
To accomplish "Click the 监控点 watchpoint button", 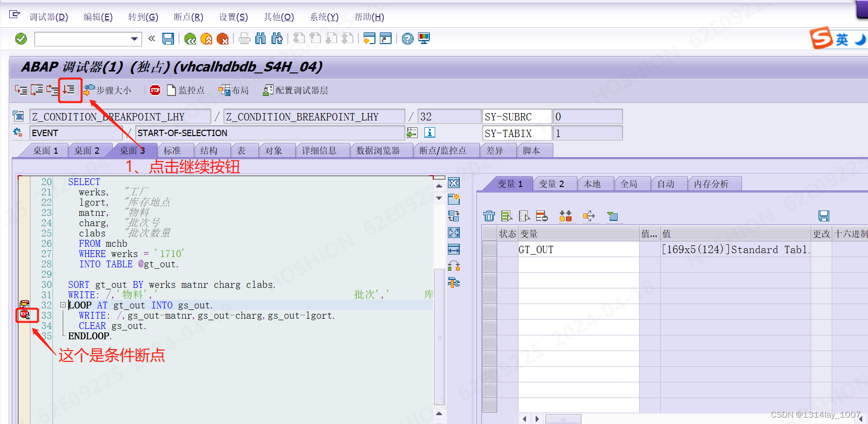I will click(x=186, y=90).
